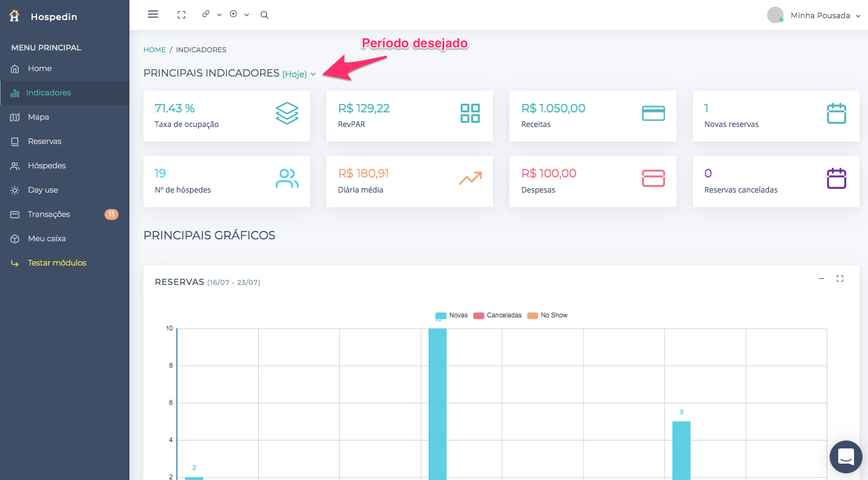This screenshot has height=480, width=868.
Task: Open the plus add-new icon in toolbar
Action: [233, 14]
